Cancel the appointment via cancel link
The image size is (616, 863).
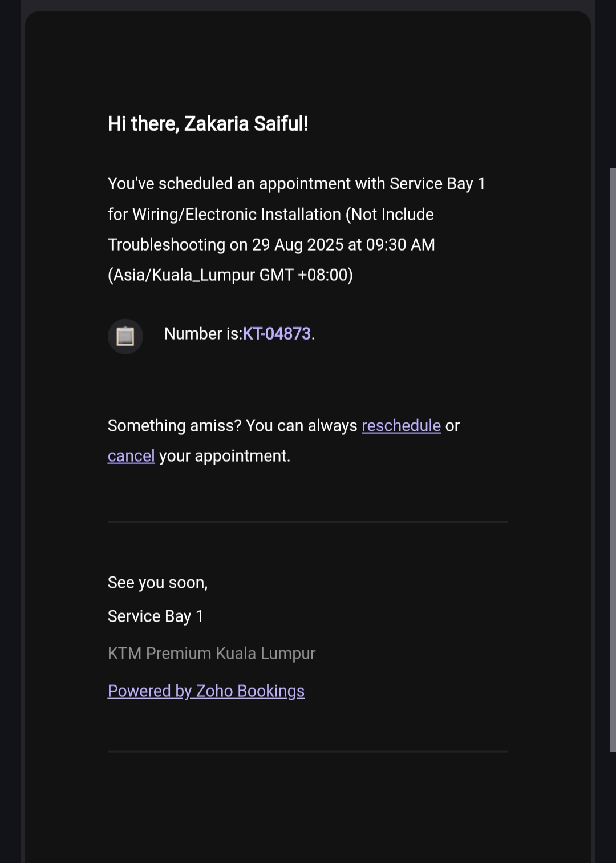coord(131,456)
